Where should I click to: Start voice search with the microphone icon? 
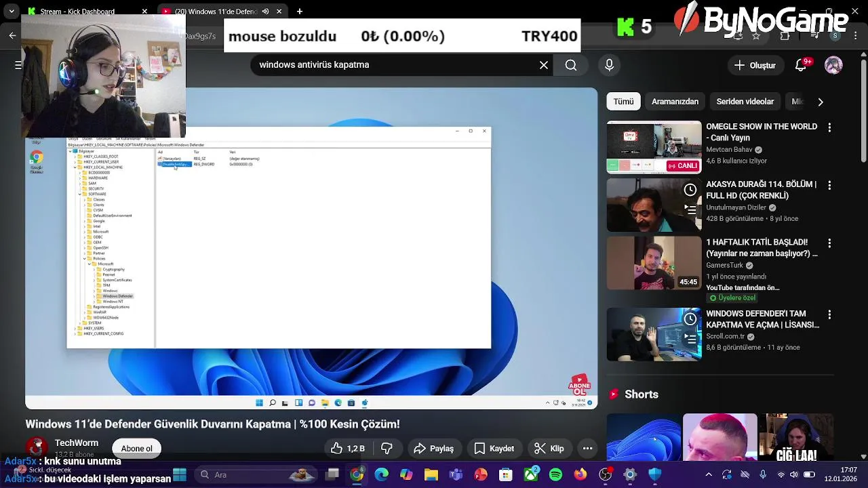pos(609,65)
